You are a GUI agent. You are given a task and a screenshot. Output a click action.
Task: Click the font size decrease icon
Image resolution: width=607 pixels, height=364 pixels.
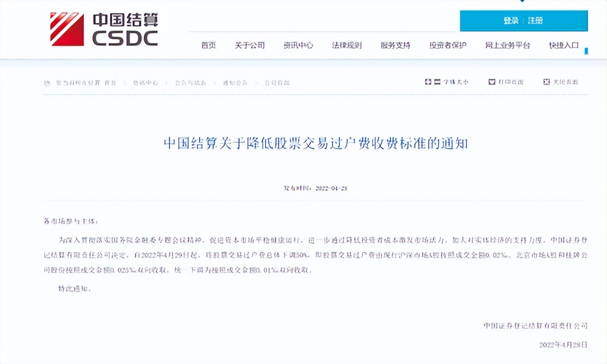(437, 81)
